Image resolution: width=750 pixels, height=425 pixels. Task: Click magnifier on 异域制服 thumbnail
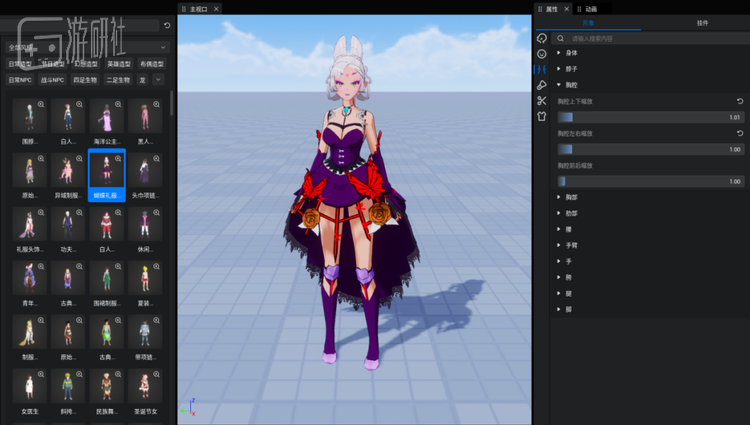(79, 158)
